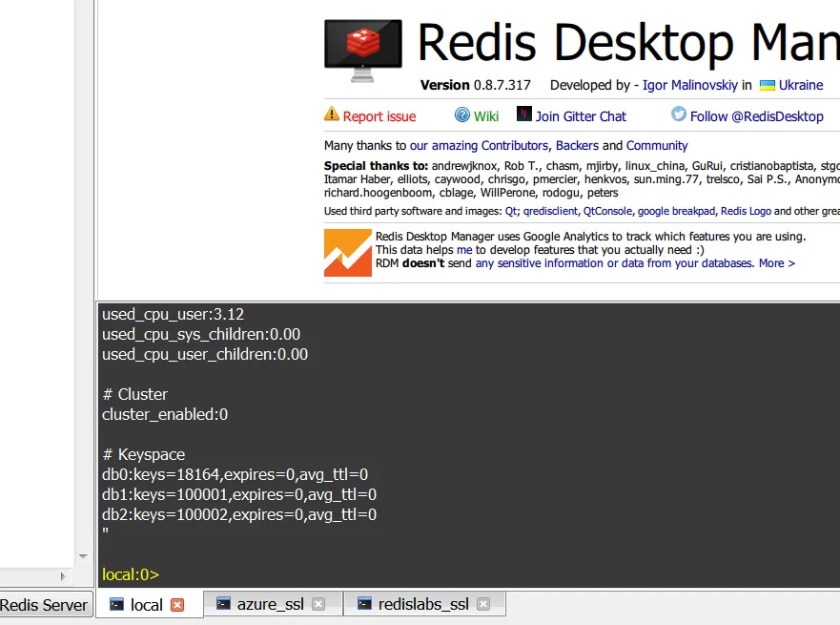Open the Wiki link
The width and height of the screenshot is (840, 625).
(x=486, y=116)
